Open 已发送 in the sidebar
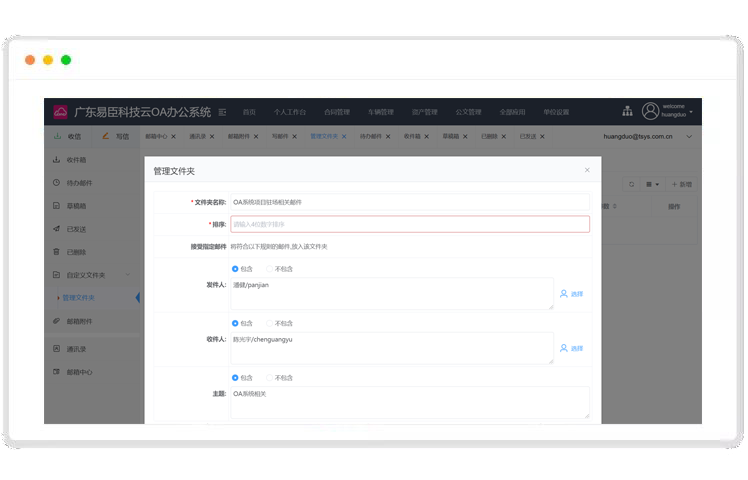748x480 pixels. tap(93, 229)
